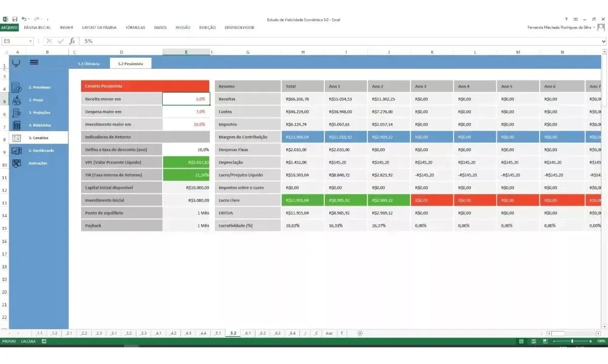608x364 pixels.
Task: Open the PÁGINA INICIAL ribbon tab
Action: (37, 27)
